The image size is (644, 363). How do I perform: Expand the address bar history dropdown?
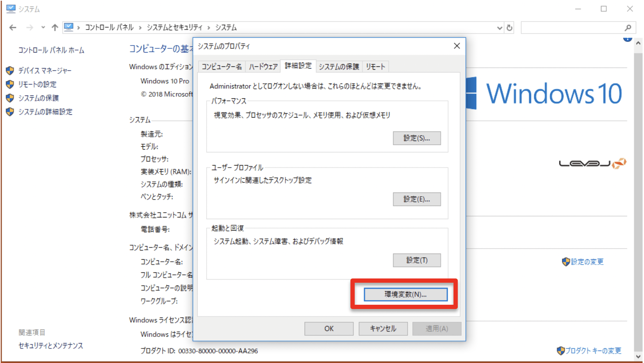pos(499,28)
